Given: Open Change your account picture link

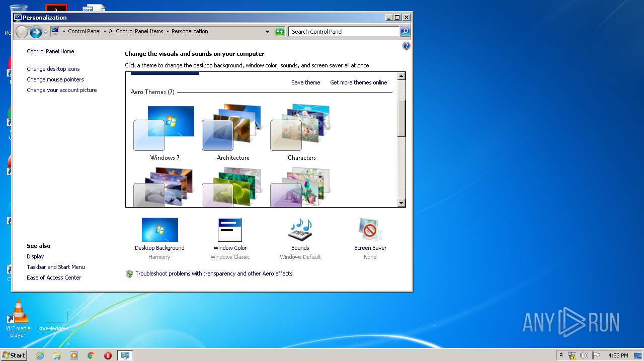Looking at the screenshot, I should click(62, 90).
